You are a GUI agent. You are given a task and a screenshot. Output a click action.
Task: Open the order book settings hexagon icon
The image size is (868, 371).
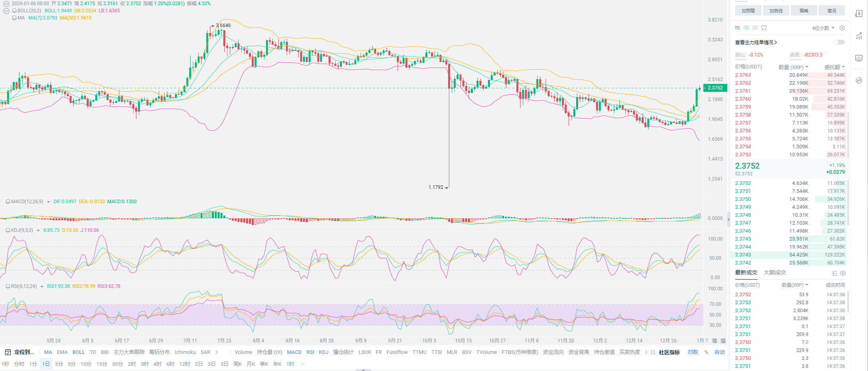[x=842, y=28]
